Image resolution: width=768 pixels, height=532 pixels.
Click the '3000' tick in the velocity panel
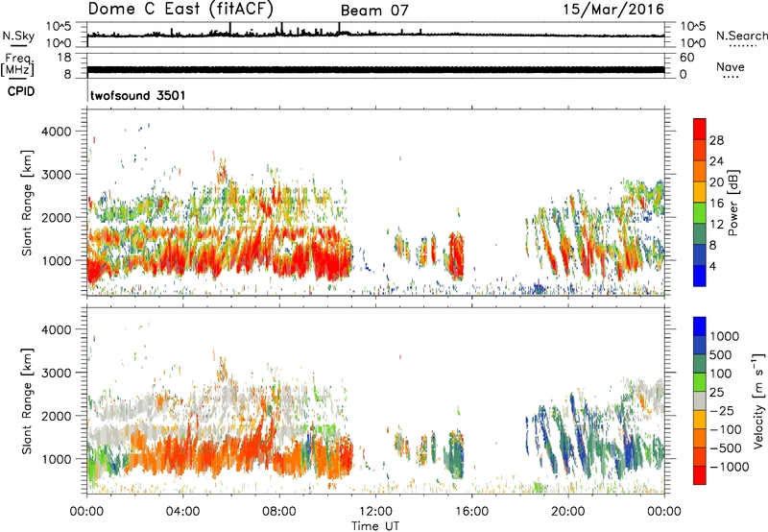[57, 373]
